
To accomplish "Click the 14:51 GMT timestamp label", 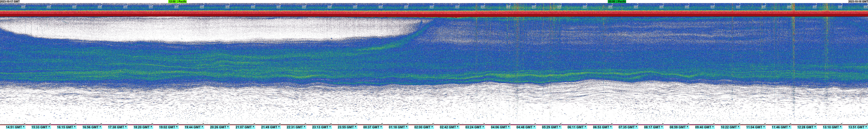I will (x=15, y=127).
